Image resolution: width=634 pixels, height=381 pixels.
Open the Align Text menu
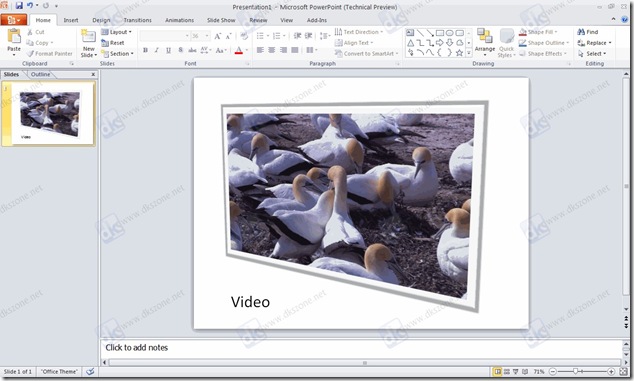pos(354,43)
